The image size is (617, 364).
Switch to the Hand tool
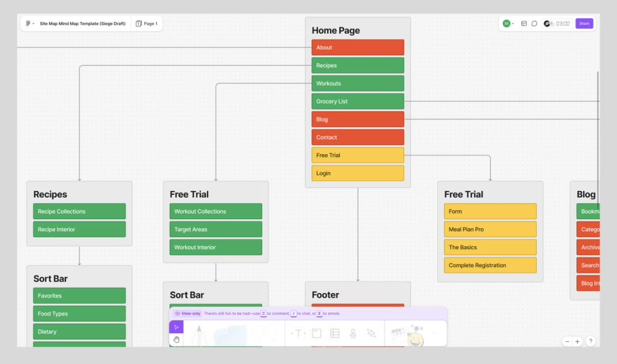click(x=176, y=341)
